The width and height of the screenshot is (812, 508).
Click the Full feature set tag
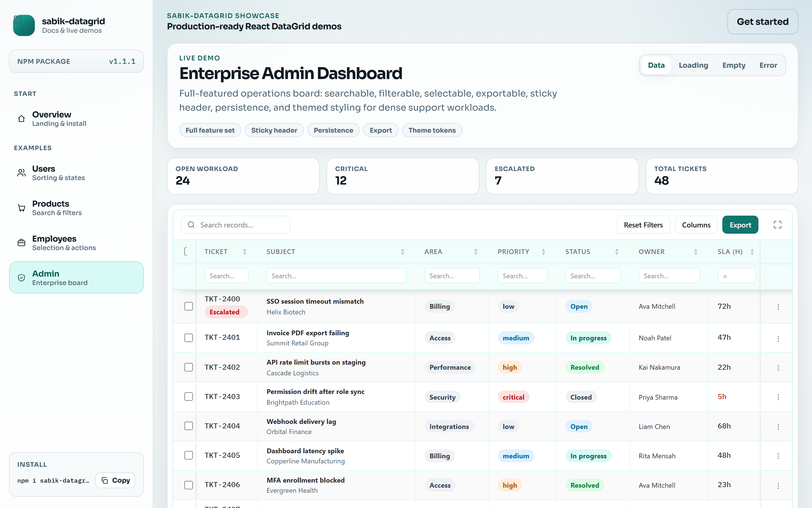(x=210, y=130)
